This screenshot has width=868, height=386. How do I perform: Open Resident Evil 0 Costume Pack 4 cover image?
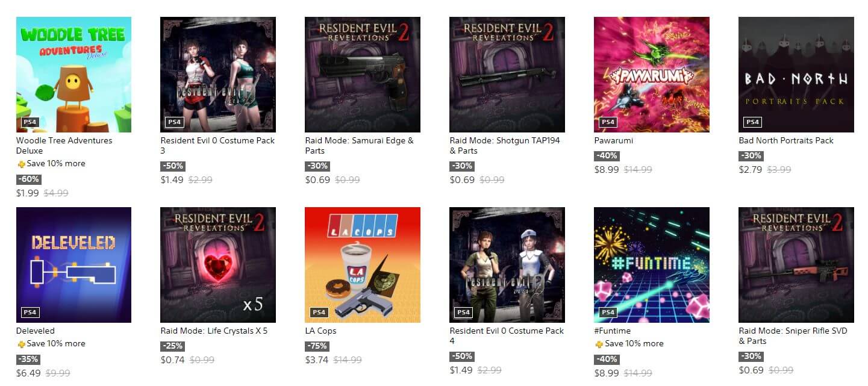pyautogui.click(x=507, y=265)
